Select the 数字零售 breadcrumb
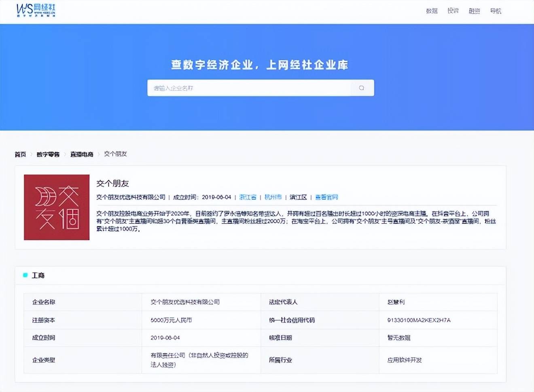534x392 pixels. (x=48, y=154)
